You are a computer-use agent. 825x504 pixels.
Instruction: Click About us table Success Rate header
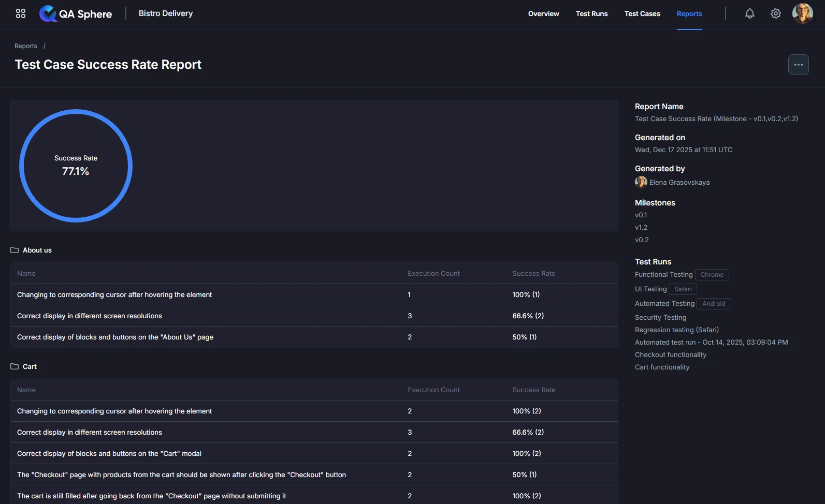click(533, 273)
